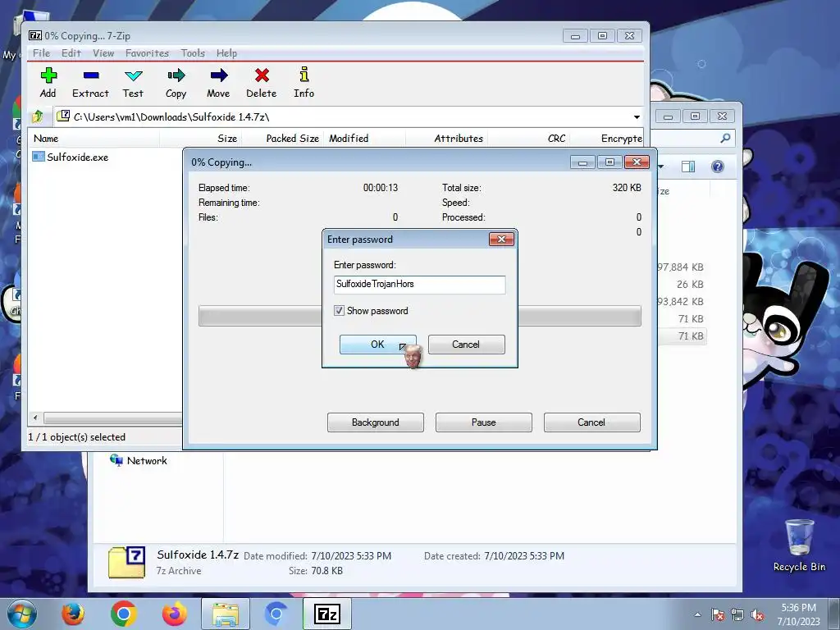Image resolution: width=840 pixels, height=630 pixels.
Task: Confirm password with the OK button
Action: point(377,345)
